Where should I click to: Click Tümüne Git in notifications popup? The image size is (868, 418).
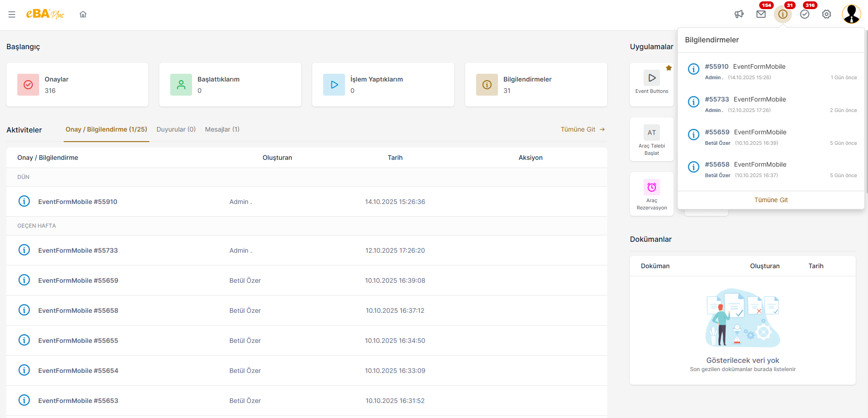(771, 200)
